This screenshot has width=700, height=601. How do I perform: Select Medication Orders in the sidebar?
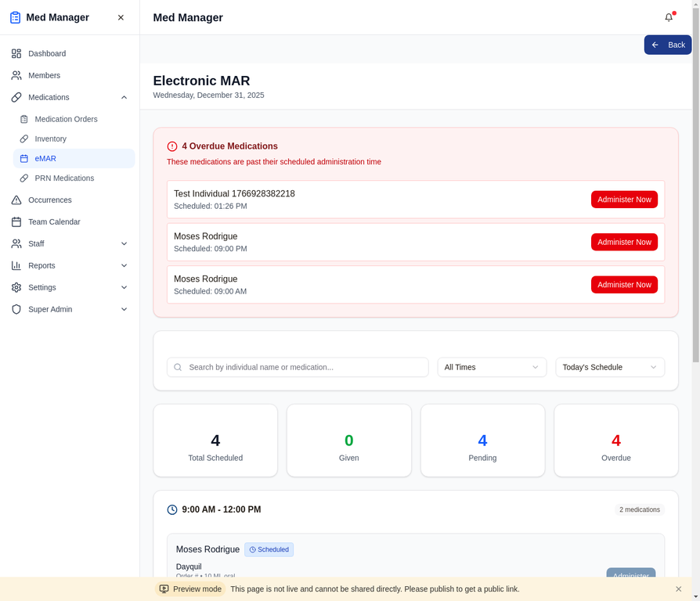pyautogui.click(x=66, y=119)
